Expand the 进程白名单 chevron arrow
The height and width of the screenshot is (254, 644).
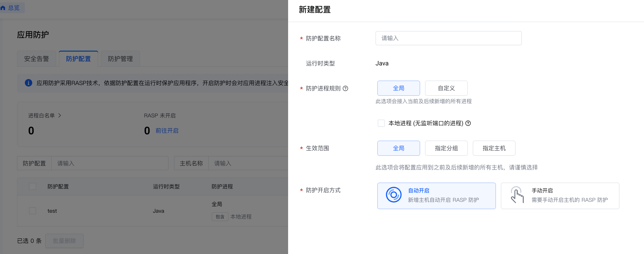tap(60, 115)
